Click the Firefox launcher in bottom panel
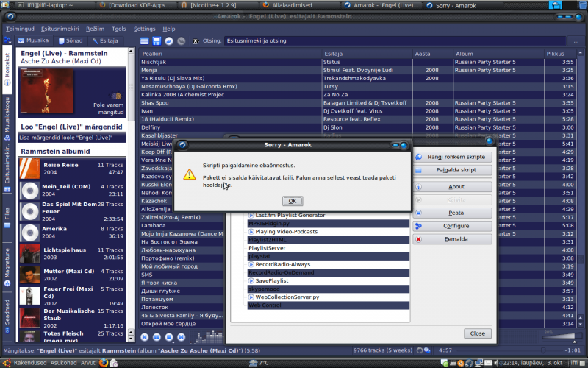 [x=104, y=363]
